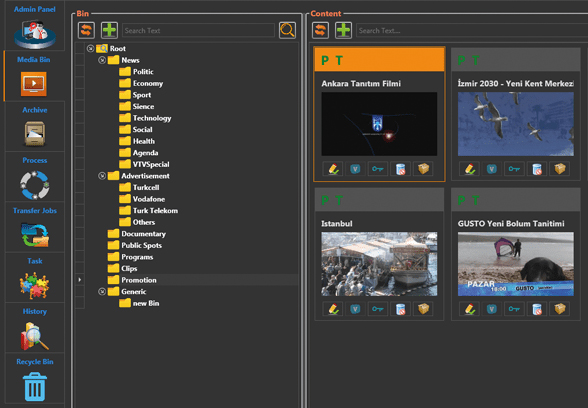
Task: Delete the Istanbul clip with the trash icon
Action: (400, 309)
